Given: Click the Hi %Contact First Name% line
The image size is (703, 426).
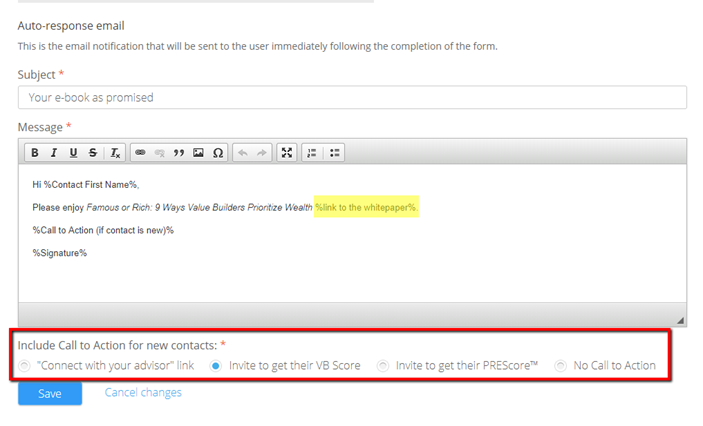Looking at the screenshot, I should click(x=86, y=184).
